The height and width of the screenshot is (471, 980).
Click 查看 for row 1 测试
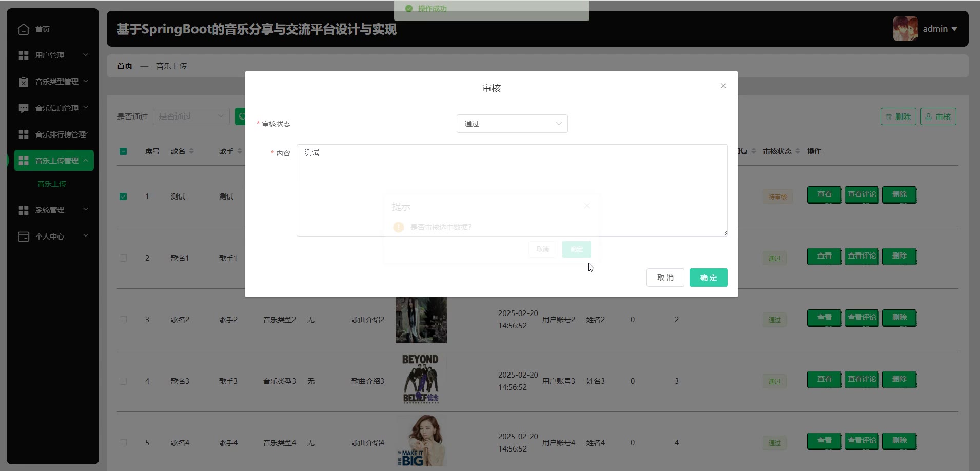824,194
